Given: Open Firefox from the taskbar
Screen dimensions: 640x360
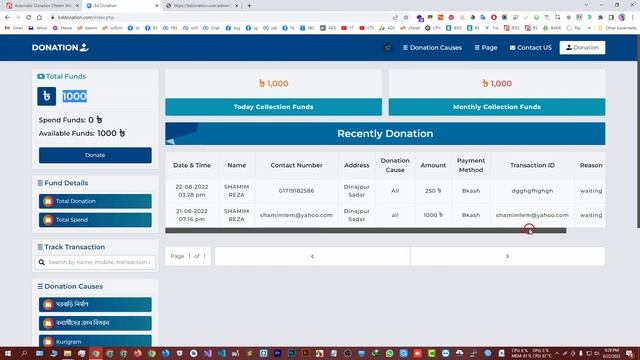Looking at the screenshot, I should 138,353.
